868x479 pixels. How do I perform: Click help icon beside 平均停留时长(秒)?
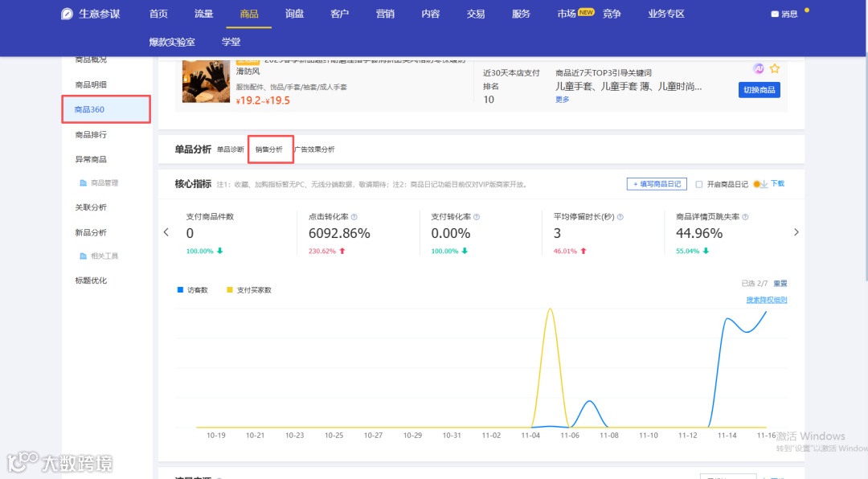click(620, 217)
